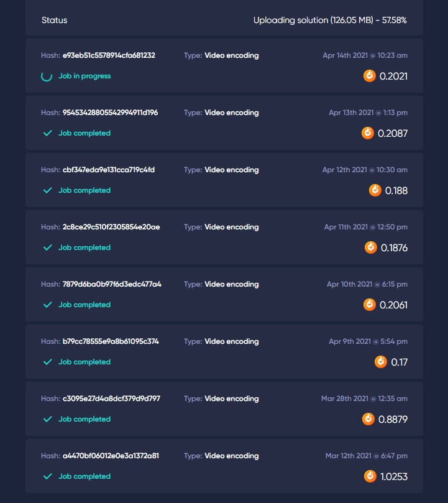Click the checkmark icon for Mar 12th job

click(47, 476)
